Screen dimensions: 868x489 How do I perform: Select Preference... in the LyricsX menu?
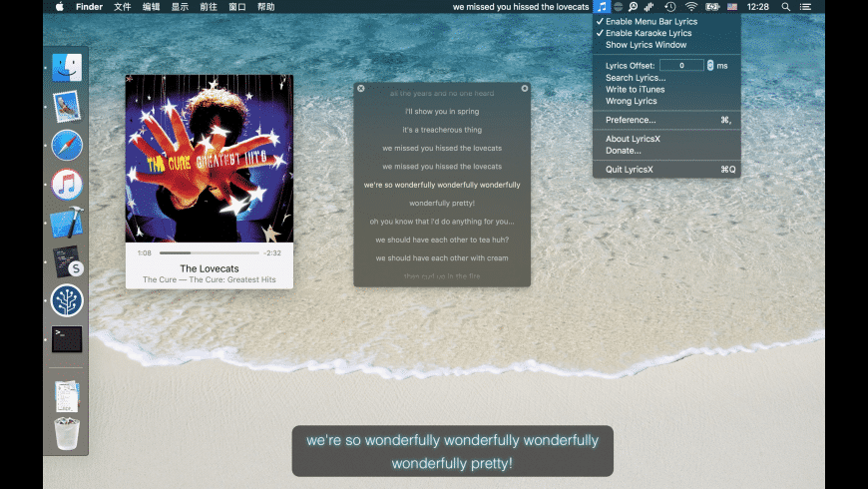point(631,120)
